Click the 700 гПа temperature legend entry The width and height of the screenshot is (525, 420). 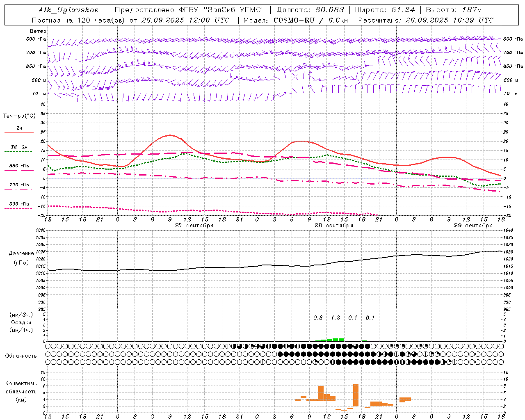coord(19,185)
